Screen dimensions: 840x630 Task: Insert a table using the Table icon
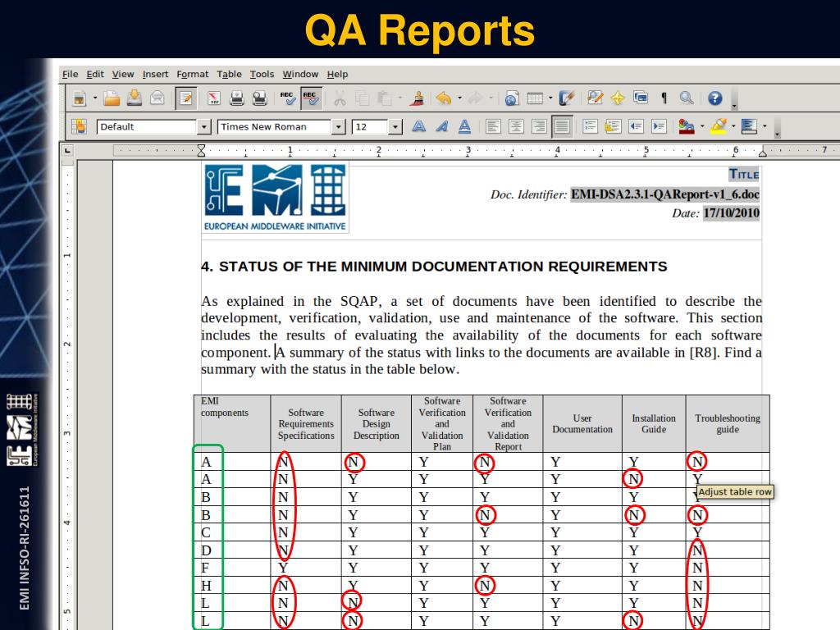click(535, 98)
